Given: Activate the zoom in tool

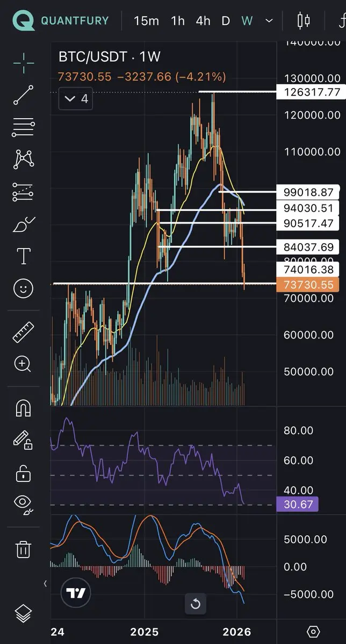Looking at the screenshot, I should click(24, 364).
